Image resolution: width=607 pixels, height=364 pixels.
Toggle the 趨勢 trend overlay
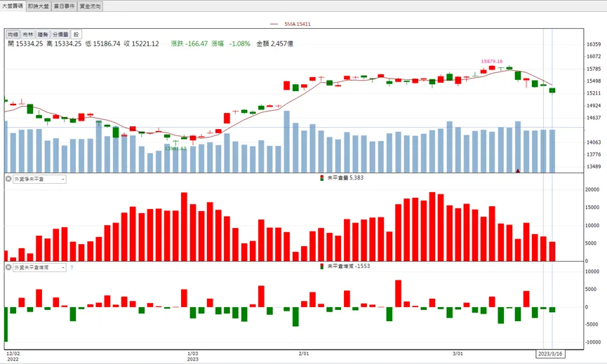click(43, 34)
